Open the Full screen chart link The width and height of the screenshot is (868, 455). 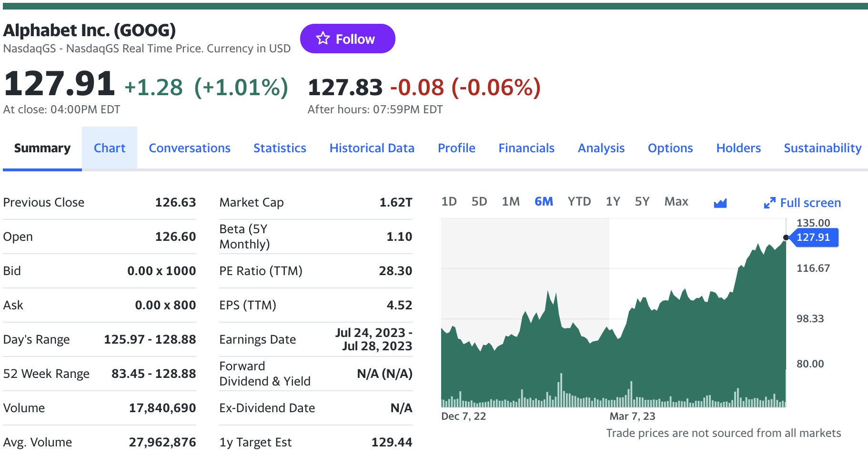[x=802, y=203]
